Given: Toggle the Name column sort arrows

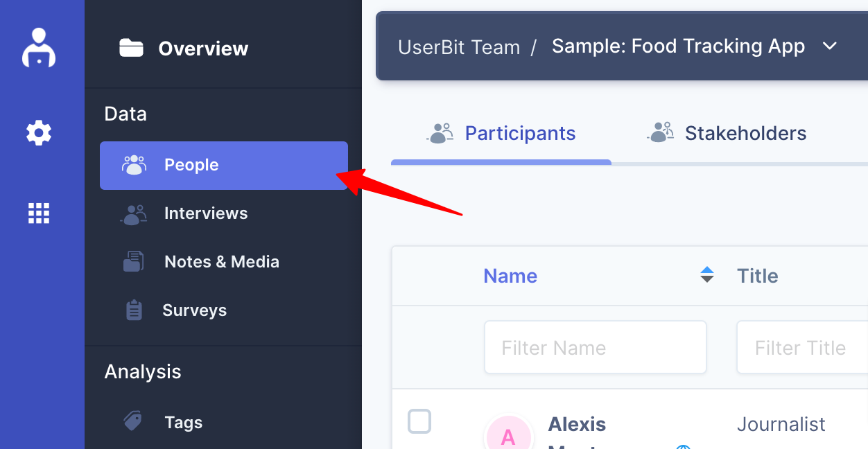Looking at the screenshot, I should (x=706, y=275).
